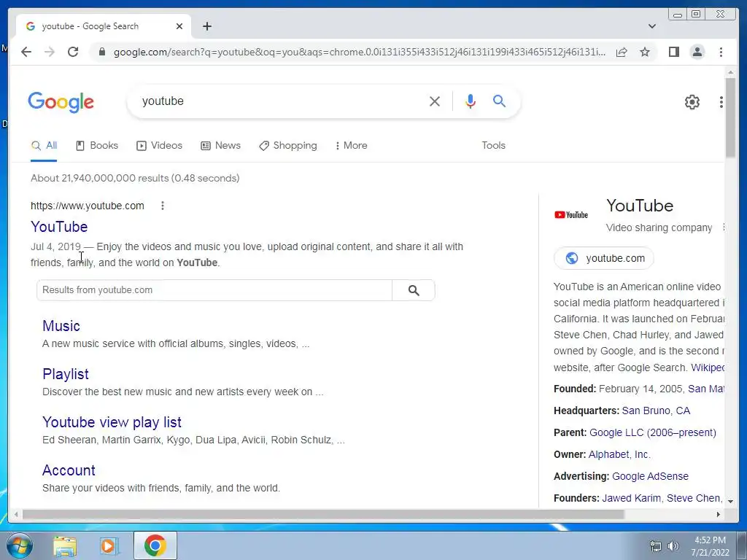Image resolution: width=747 pixels, height=560 pixels.
Task: Reload the current page
Action: [73, 52]
